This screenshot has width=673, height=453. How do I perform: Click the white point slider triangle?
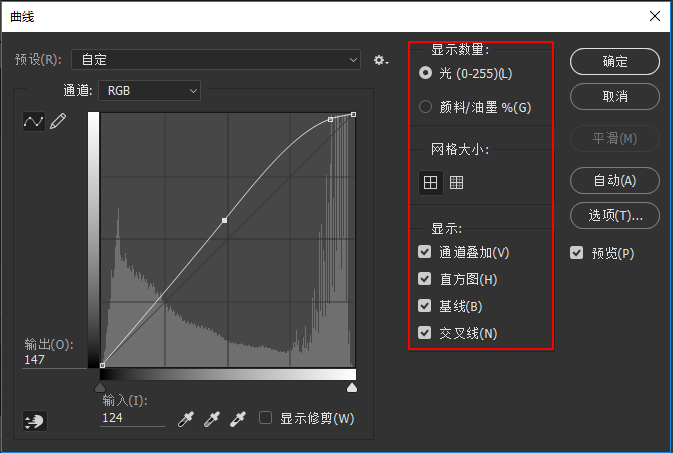point(352,388)
